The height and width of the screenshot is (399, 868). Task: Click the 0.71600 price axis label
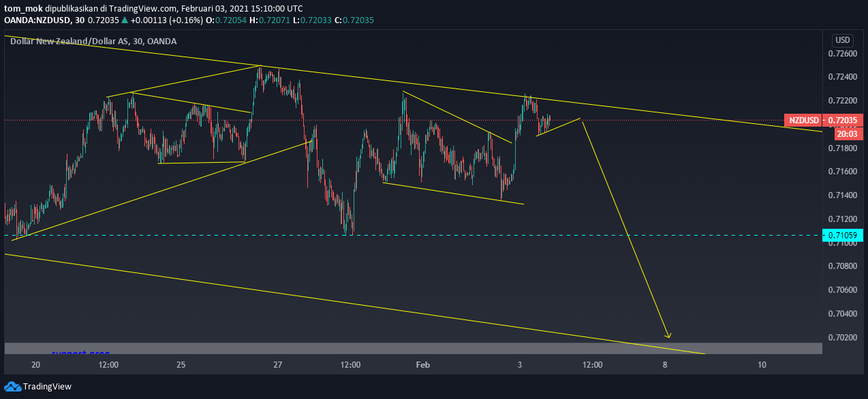(842, 172)
